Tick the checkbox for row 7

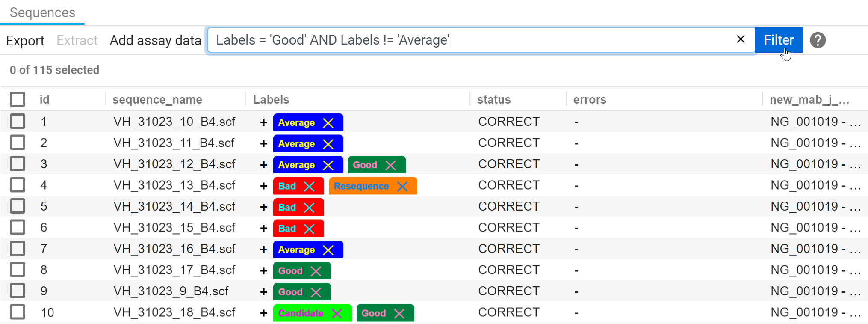click(x=18, y=248)
